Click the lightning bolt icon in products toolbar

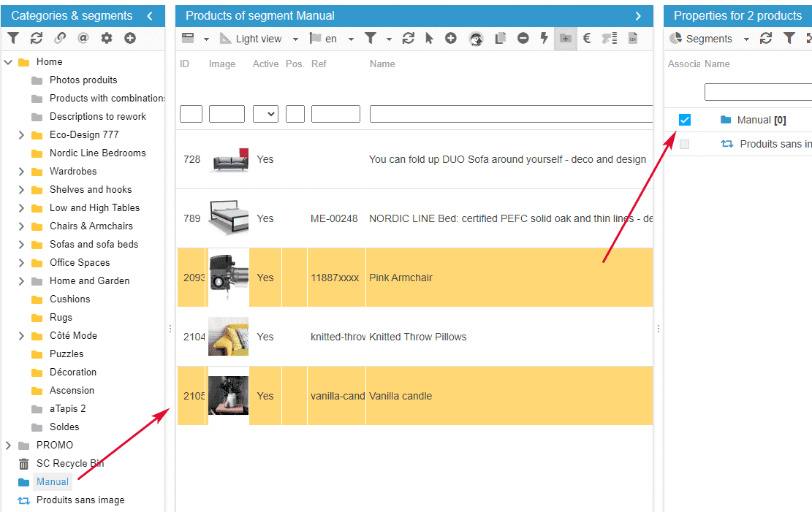pyautogui.click(x=544, y=39)
